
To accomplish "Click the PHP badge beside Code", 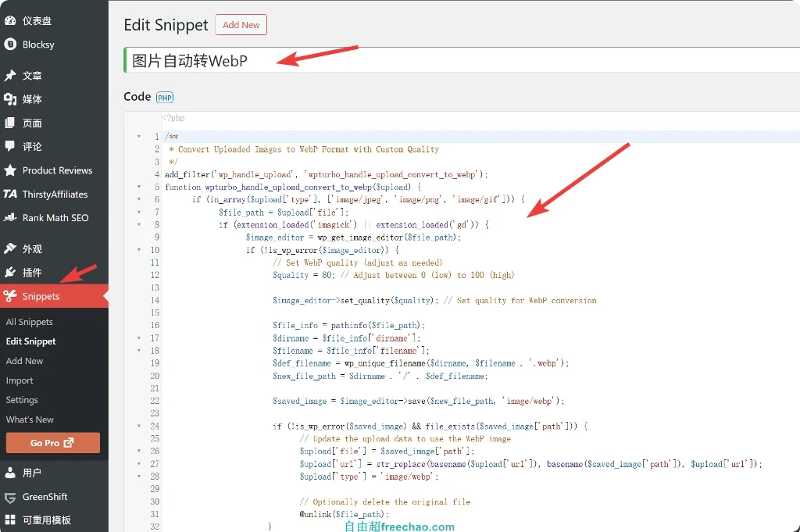I will [x=165, y=98].
